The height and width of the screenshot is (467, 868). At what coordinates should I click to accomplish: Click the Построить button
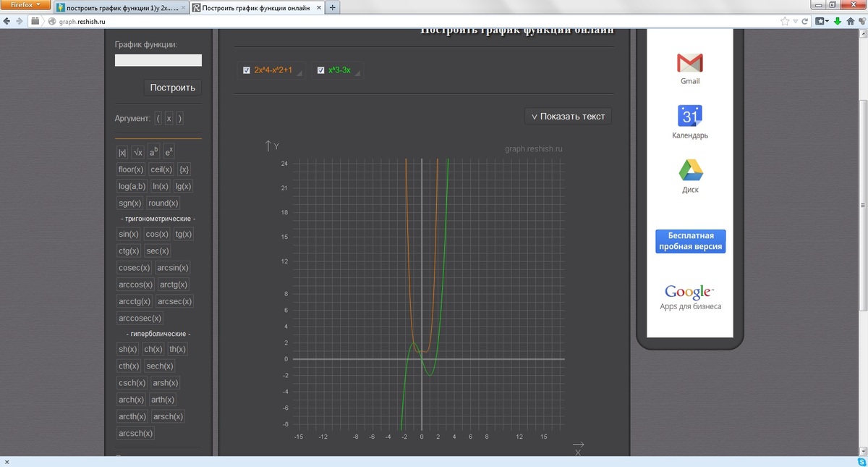(x=173, y=88)
